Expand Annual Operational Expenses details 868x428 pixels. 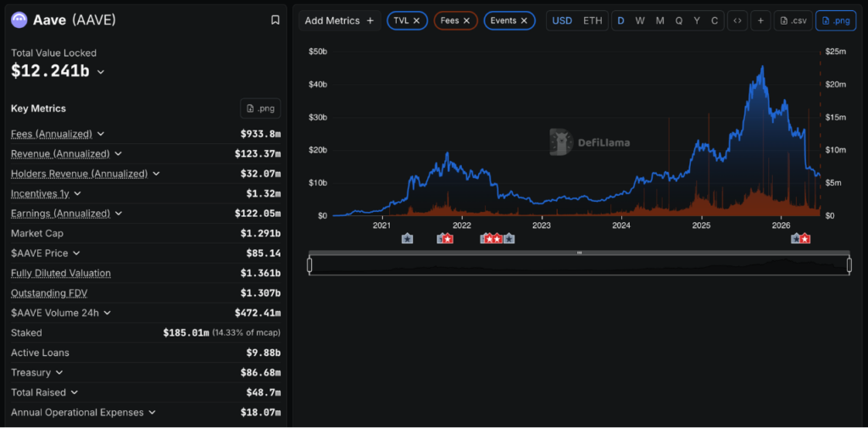click(x=153, y=413)
